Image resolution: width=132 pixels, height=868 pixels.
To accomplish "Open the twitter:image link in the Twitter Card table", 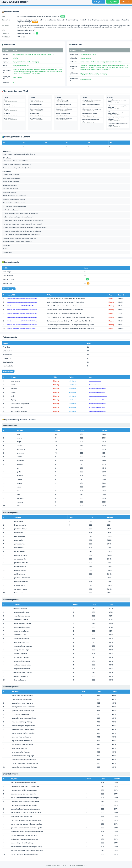I will [93, 74].
